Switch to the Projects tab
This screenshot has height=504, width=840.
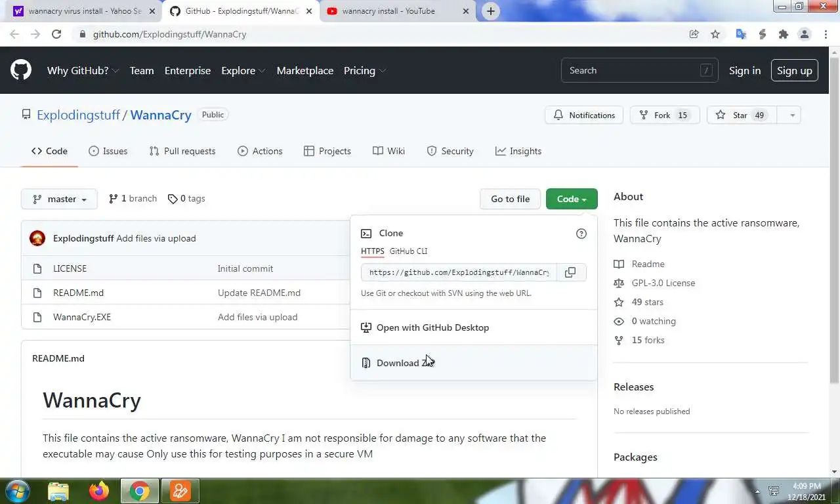[x=327, y=151]
